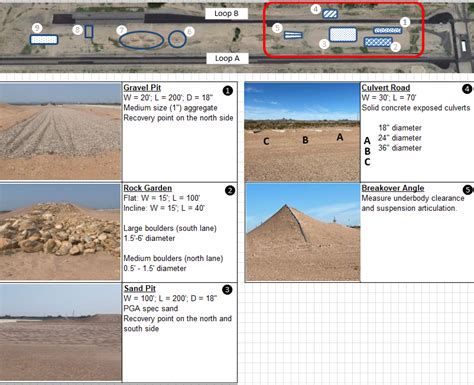Click the black number 3 badge
This screenshot has height=385, width=474.
[227, 290]
